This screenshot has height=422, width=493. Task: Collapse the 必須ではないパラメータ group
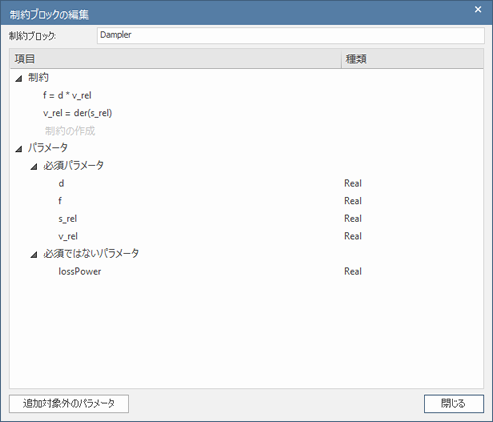pyautogui.click(x=34, y=255)
